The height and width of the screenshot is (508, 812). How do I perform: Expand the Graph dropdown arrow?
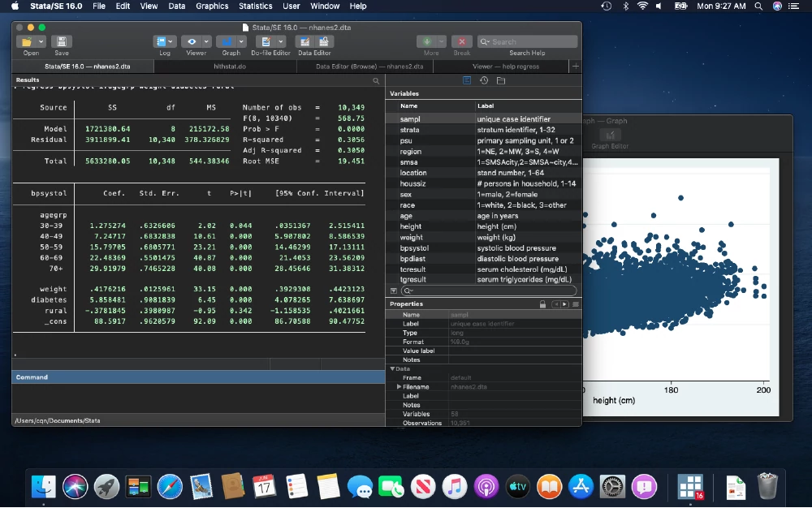[x=241, y=42]
